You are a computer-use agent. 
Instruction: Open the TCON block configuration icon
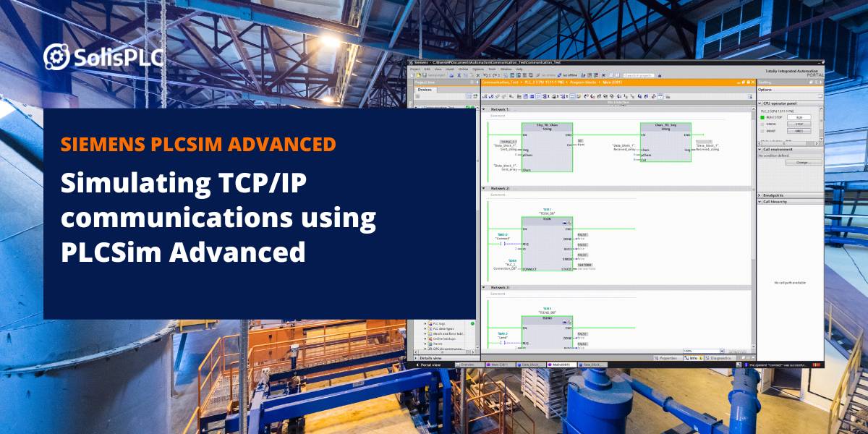[564, 223]
